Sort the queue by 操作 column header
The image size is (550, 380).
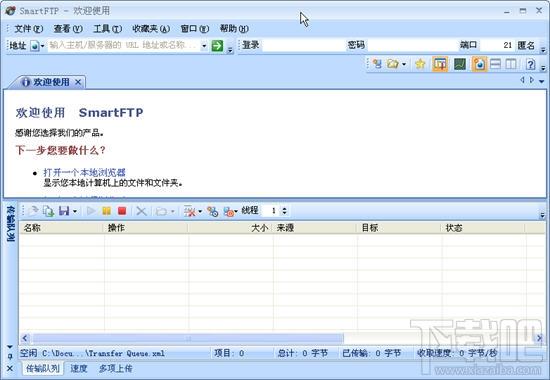146,228
